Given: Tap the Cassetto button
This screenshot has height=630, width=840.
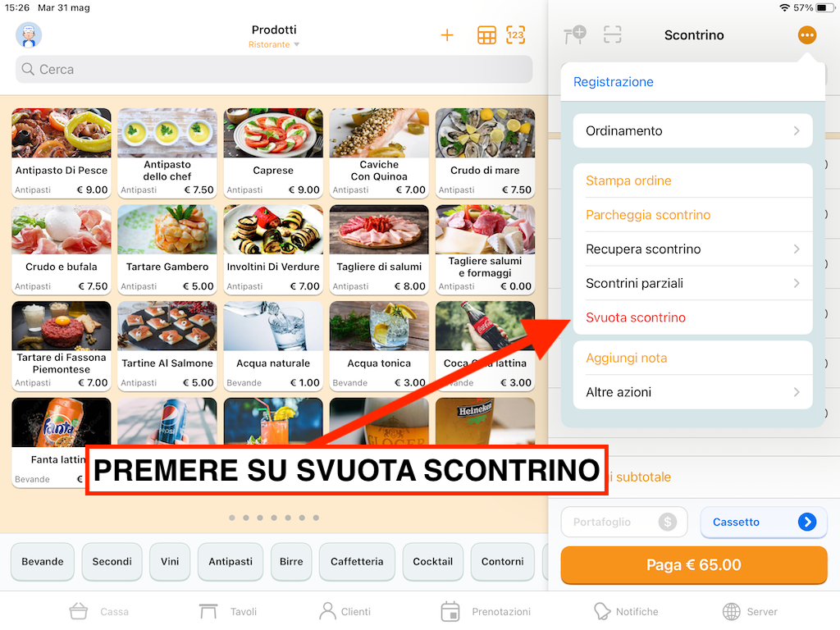Looking at the screenshot, I should [764, 522].
